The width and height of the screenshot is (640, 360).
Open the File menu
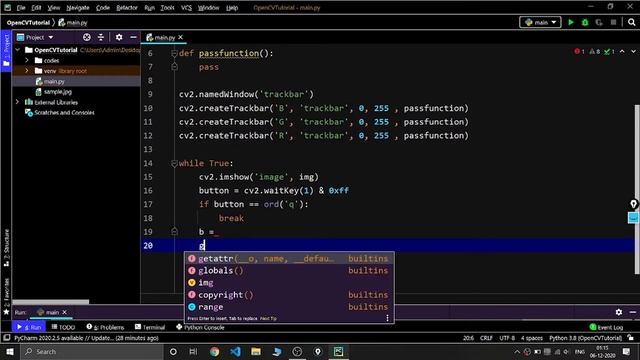21,7
